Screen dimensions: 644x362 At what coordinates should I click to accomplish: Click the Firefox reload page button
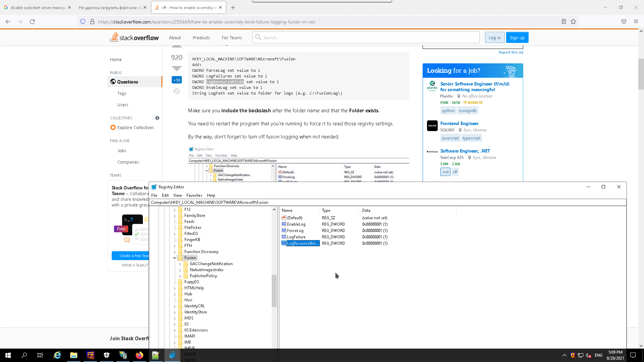pyautogui.click(x=32, y=22)
